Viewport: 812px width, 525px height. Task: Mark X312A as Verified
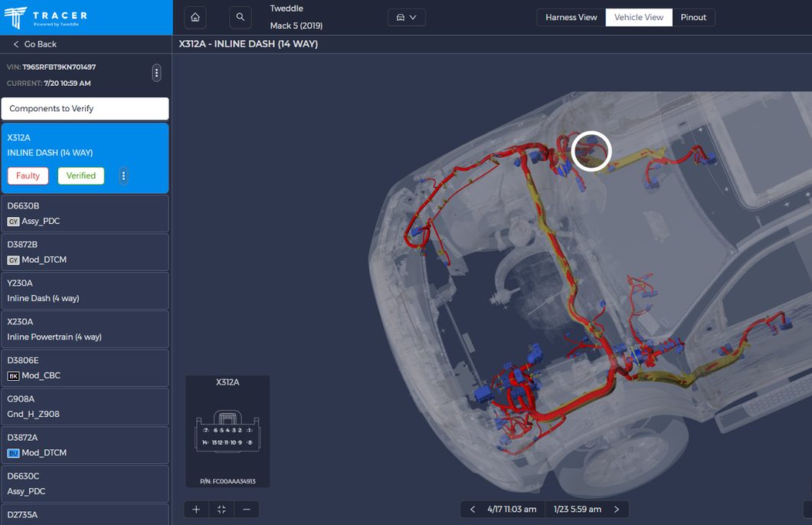(x=80, y=176)
